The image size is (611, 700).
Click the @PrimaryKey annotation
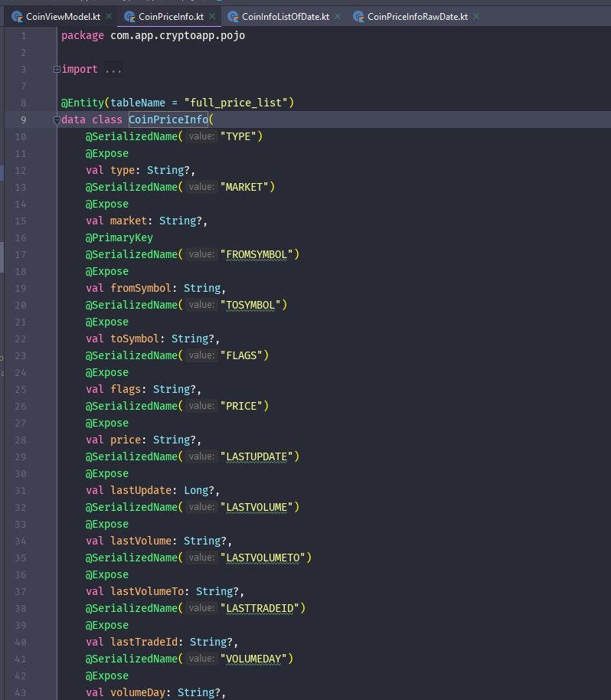(x=119, y=238)
